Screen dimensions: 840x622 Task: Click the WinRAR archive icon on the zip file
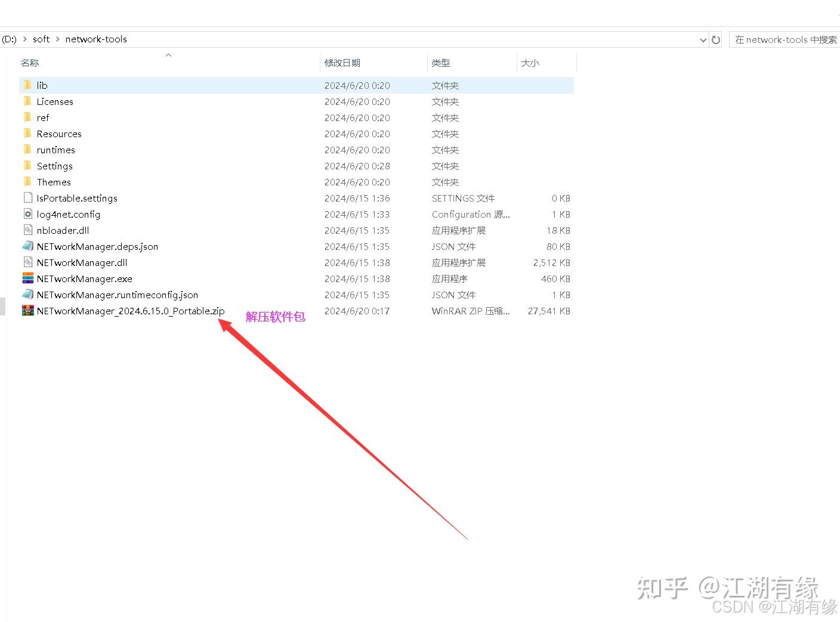coord(27,311)
